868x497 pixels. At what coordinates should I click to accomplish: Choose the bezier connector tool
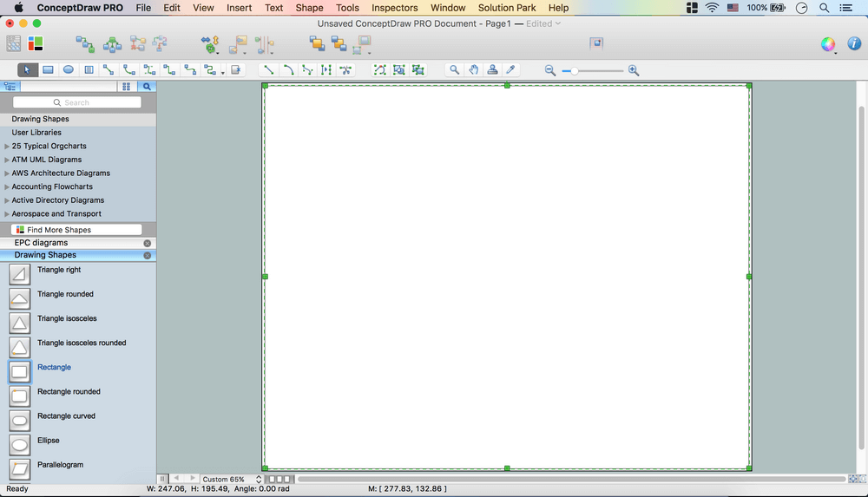coord(149,69)
